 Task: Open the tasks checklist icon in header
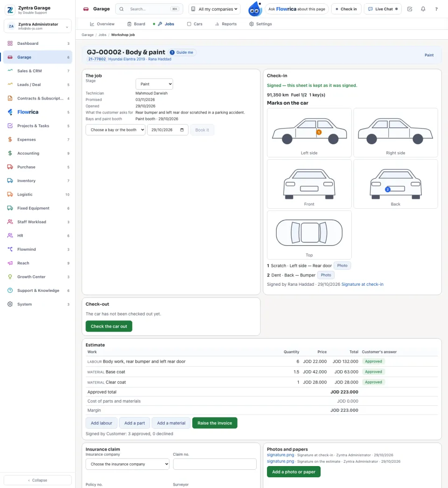410,9
